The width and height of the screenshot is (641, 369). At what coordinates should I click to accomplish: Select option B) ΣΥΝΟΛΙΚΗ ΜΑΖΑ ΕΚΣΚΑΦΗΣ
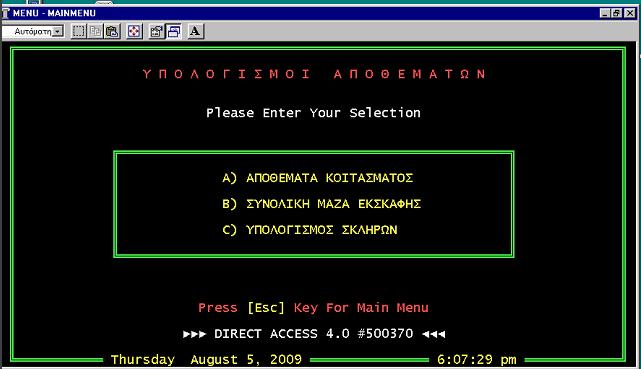tap(321, 204)
